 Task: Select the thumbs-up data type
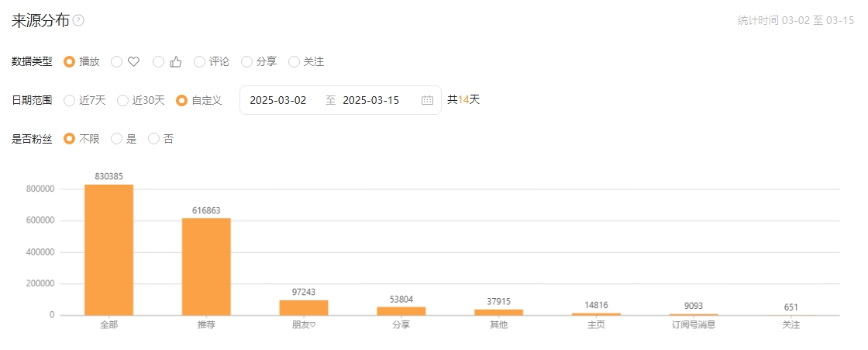click(x=160, y=61)
